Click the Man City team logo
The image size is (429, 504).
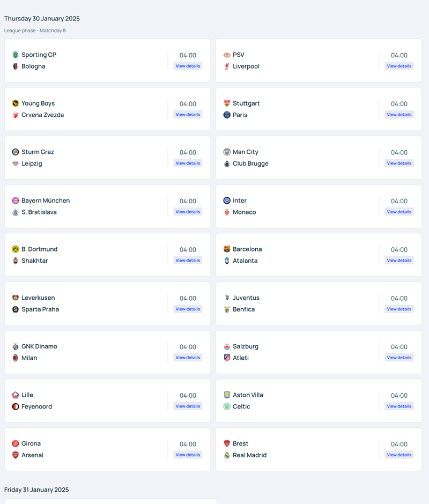pos(227,152)
